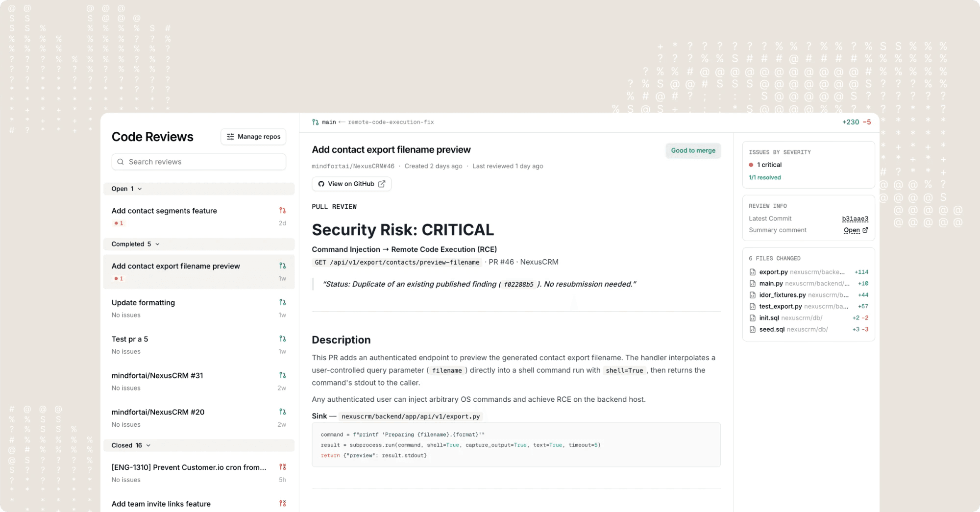Image resolution: width=980 pixels, height=512 pixels.
Task: Collapse the Open 1 section
Action: pyautogui.click(x=198, y=189)
